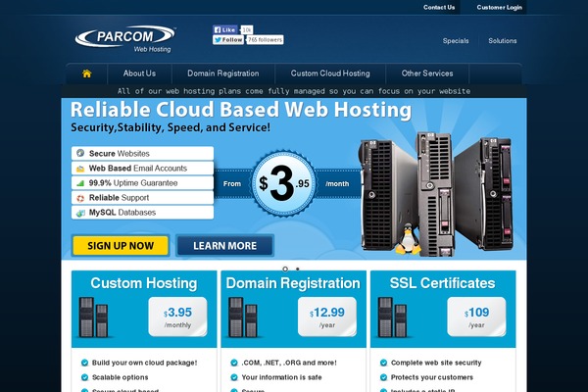Click the Parcom Web Hosting logo
The image size is (588, 392).
(125, 39)
